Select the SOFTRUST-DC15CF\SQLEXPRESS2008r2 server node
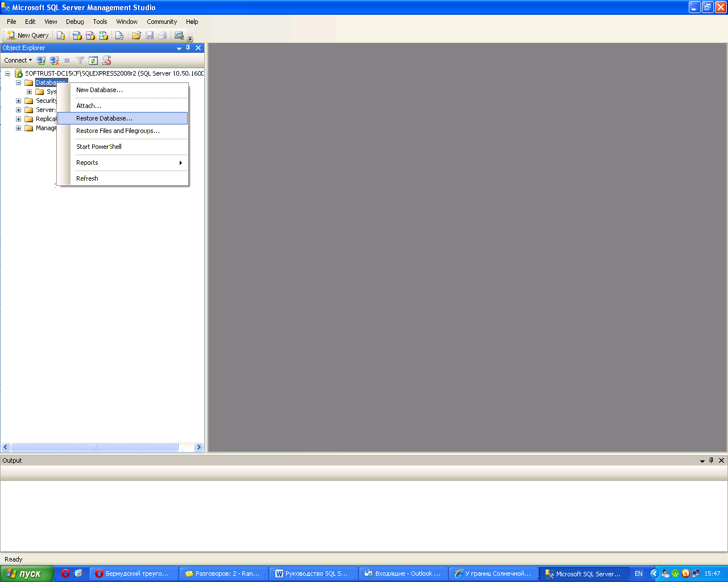728x582 pixels. click(114, 73)
